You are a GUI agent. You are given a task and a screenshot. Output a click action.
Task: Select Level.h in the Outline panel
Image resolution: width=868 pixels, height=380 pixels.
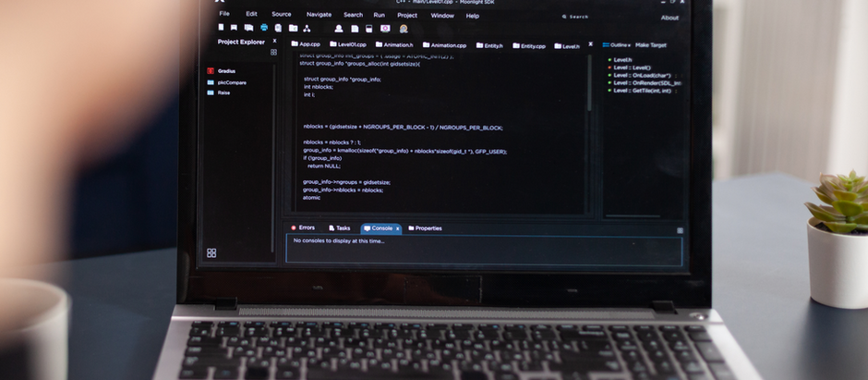(x=622, y=60)
